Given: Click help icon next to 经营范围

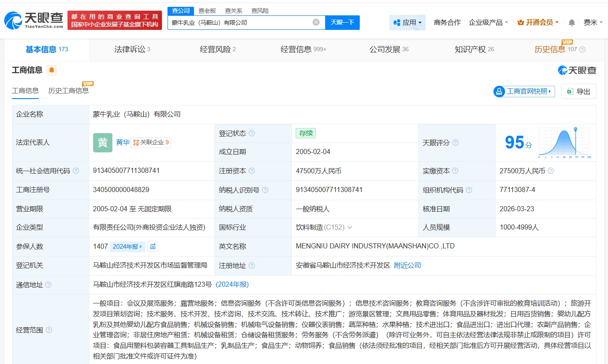Looking at the screenshot, I should coord(49,330).
